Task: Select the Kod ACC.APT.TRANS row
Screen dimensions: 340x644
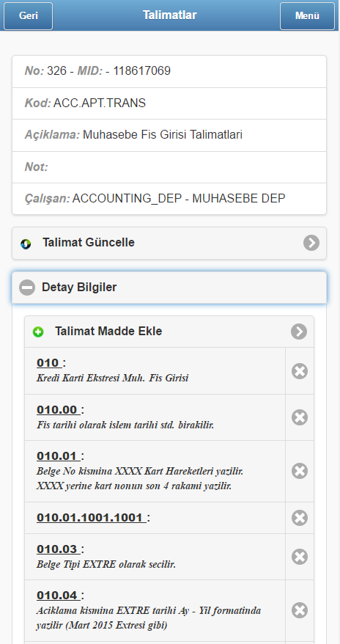Action: point(169,103)
